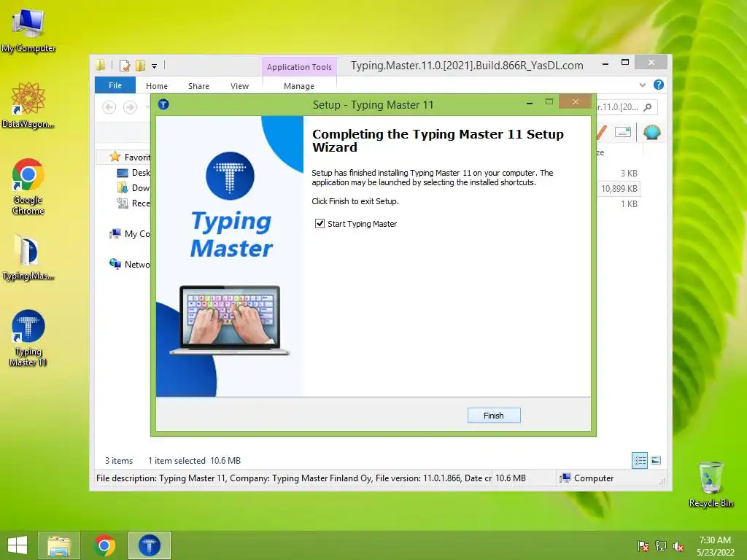Image resolution: width=747 pixels, height=560 pixels.
Task: Open the Home ribbon tab
Action: pyautogui.click(x=157, y=86)
